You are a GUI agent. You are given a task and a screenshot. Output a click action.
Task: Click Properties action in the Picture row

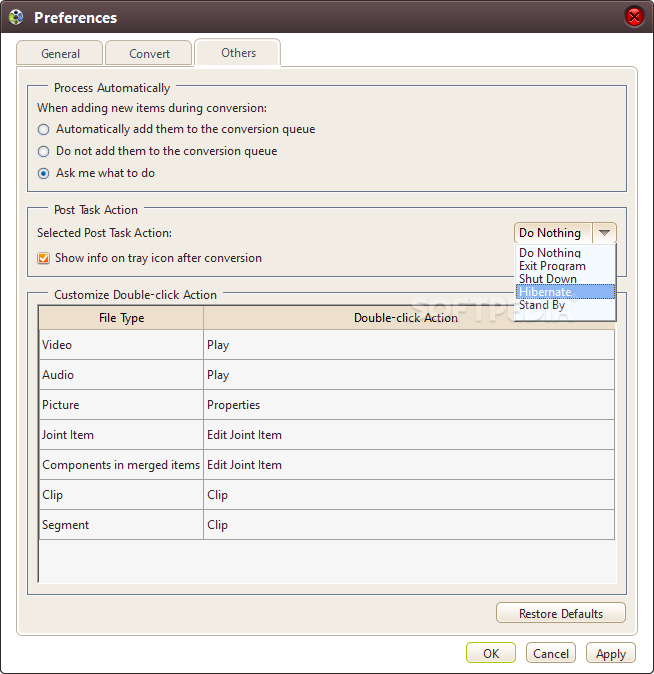(x=409, y=405)
